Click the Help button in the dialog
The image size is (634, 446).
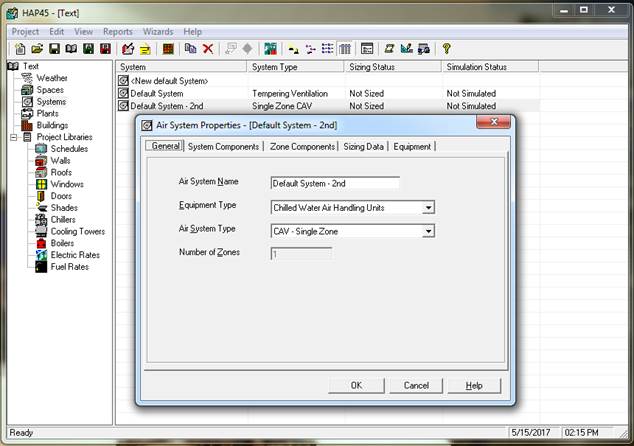coord(474,385)
